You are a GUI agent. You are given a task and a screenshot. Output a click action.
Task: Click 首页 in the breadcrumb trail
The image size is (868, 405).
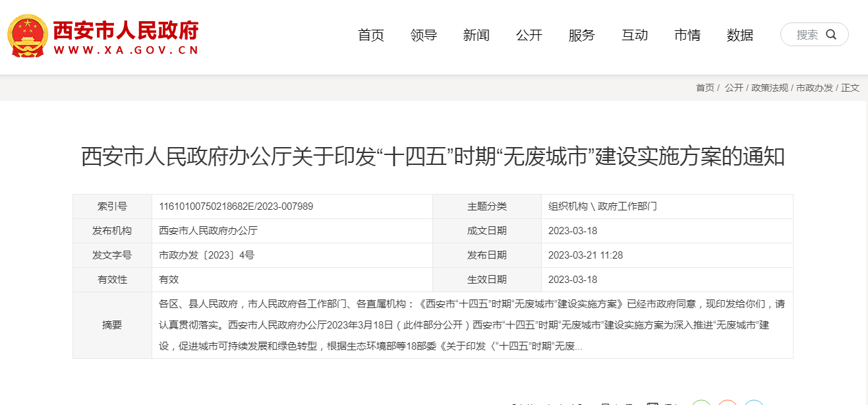click(x=705, y=88)
